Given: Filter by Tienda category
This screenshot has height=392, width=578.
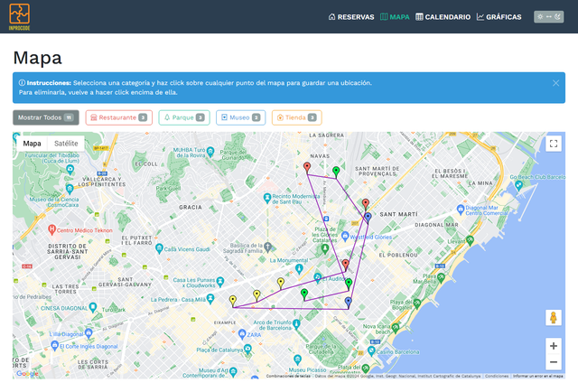Looking at the screenshot, I should [297, 117].
